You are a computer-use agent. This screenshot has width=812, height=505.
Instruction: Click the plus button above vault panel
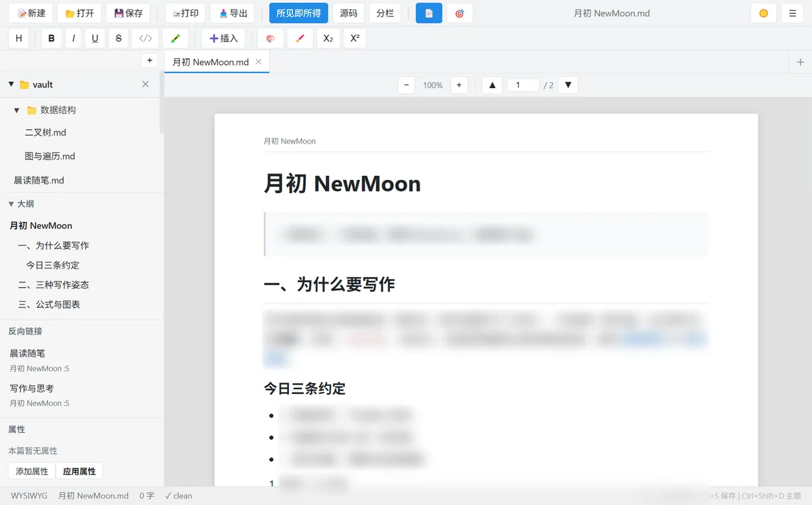point(150,60)
